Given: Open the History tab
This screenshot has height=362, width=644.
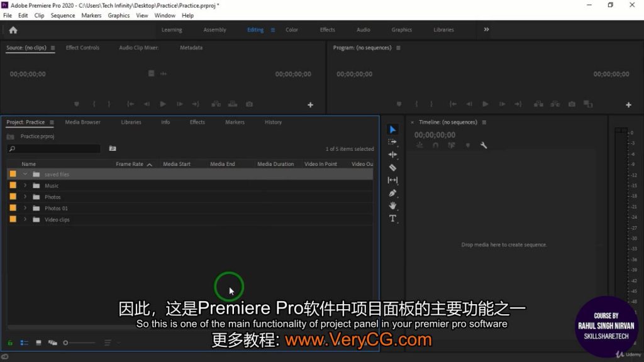Looking at the screenshot, I should click(273, 123).
